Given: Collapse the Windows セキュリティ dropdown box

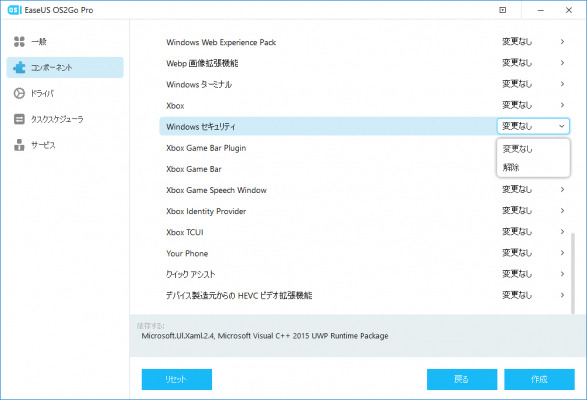Looking at the screenshot, I should point(533,126).
